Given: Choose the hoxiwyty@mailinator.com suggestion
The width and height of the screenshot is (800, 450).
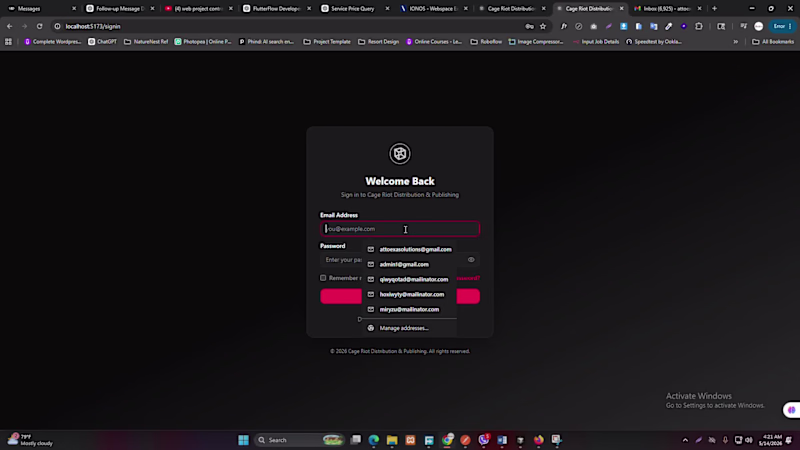Looking at the screenshot, I should [410, 294].
